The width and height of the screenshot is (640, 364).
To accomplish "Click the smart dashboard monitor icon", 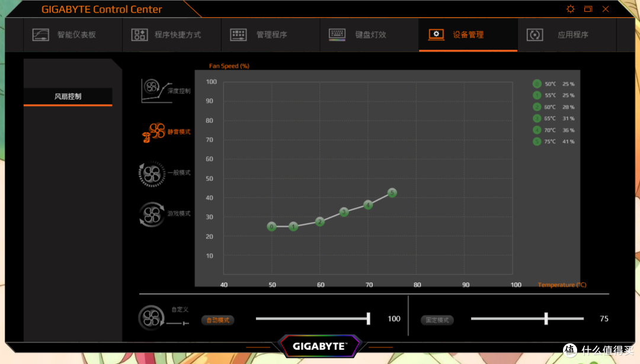I will [x=41, y=35].
